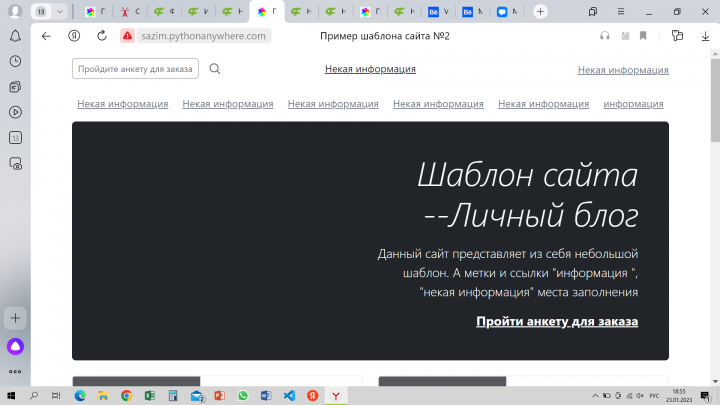
Task: Open Windows taskbar search
Action: [x=34, y=395]
